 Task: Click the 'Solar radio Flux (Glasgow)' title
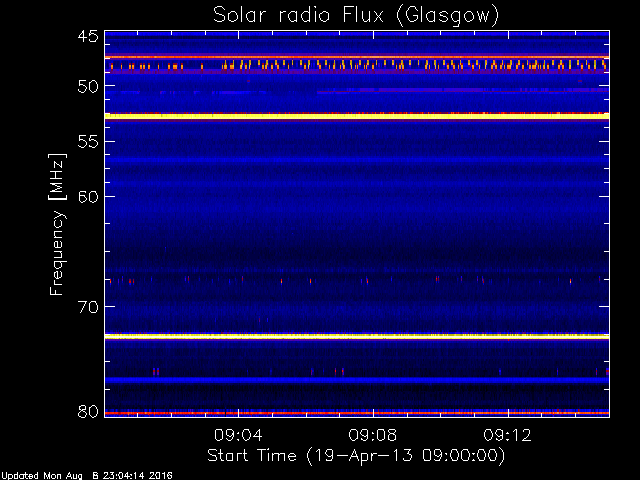[x=356, y=16]
